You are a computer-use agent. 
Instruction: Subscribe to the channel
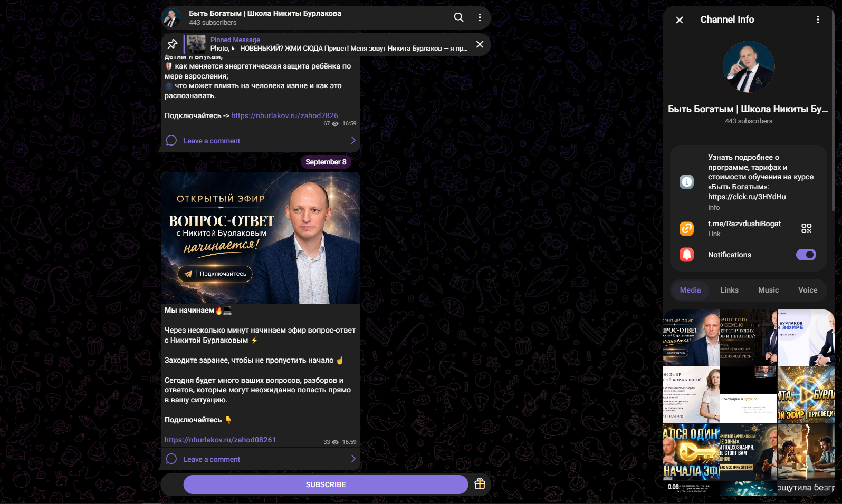pos(326,484)
